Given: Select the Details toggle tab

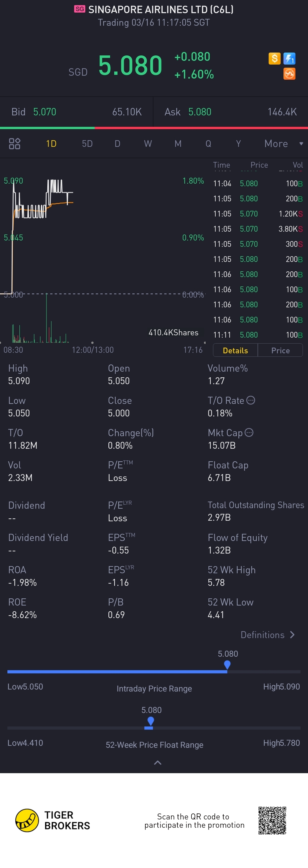Looking at the screenshot, I should coord(235,350).
